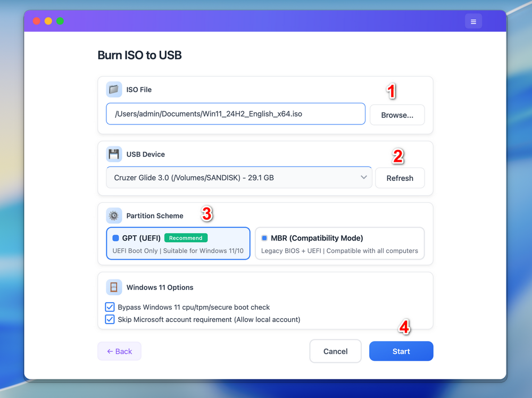Click the ISO File folder icon
The image size is (532, 398).
pos(114,89)
